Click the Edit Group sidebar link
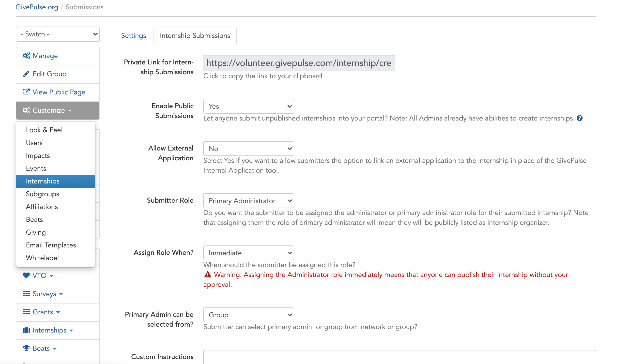The width and height of the screenshot is (644, 364). click(58, 74)
